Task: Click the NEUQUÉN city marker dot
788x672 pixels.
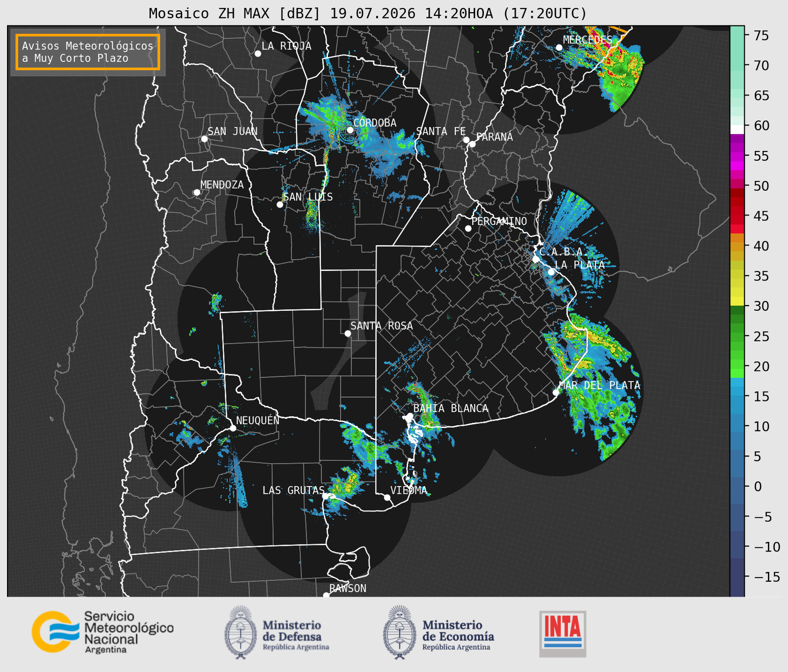Action: (233, 428)
